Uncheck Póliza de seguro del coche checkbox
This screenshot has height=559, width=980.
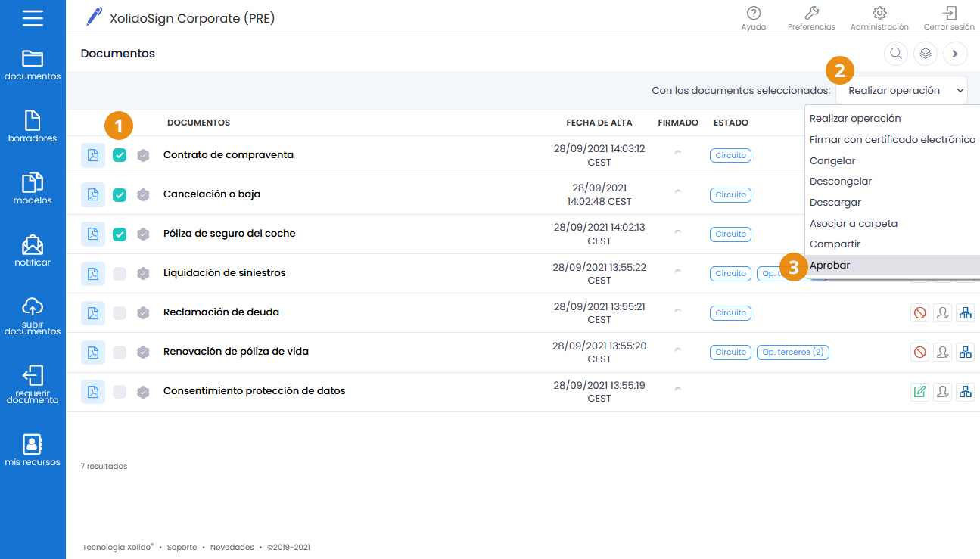click(x=120, y=234)
